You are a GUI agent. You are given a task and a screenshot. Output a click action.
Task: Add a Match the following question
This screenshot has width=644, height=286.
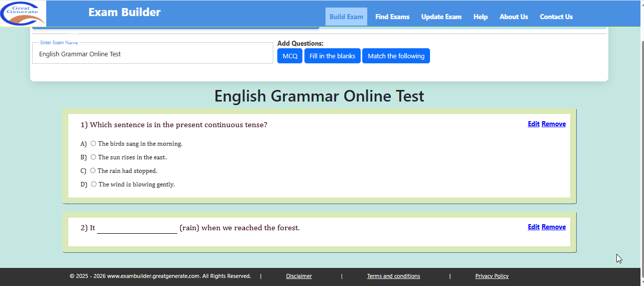pos(396,56)
